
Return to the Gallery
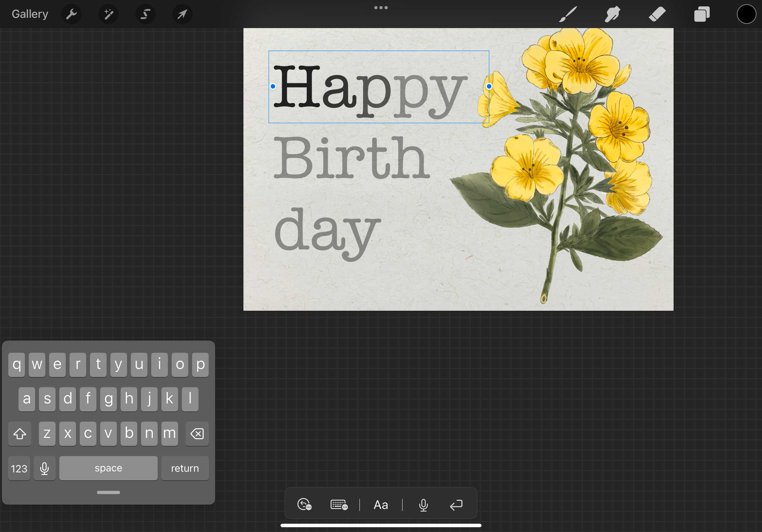[x=30, y=14]
